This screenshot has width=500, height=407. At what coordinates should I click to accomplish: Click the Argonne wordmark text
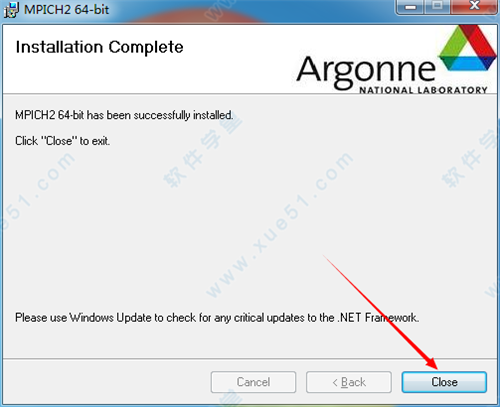[366, 71]
